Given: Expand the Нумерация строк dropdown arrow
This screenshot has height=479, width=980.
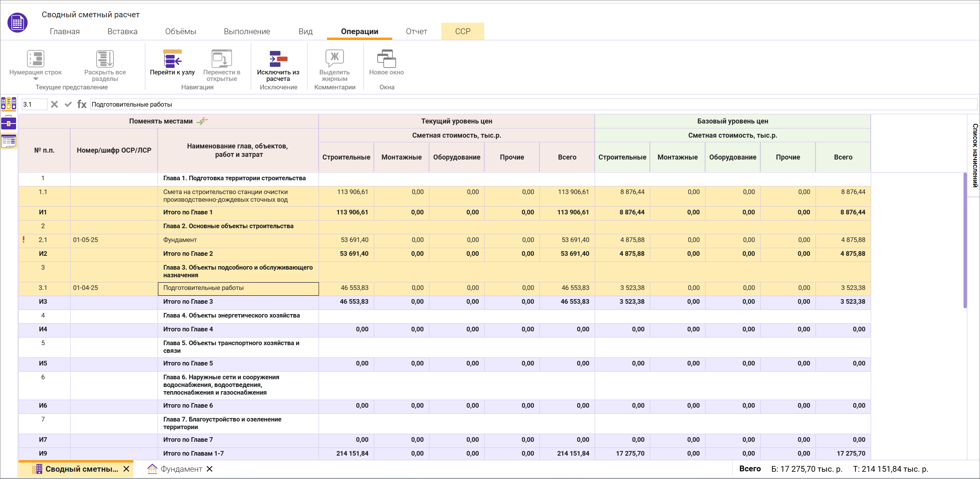Looking at the screenshot, I should [35, 79].
